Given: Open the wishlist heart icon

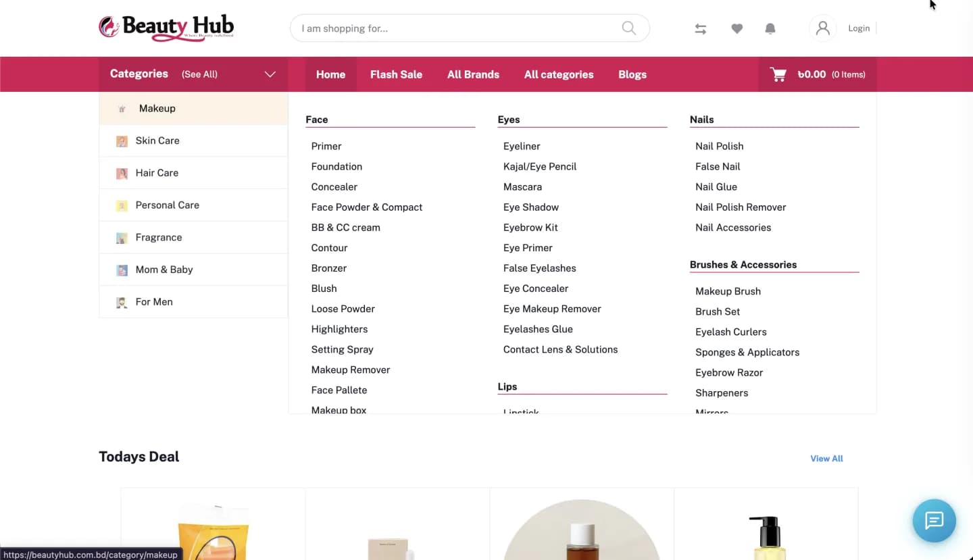Looking at the screenshot, I should pyautogui.click(x=737, y=29).
